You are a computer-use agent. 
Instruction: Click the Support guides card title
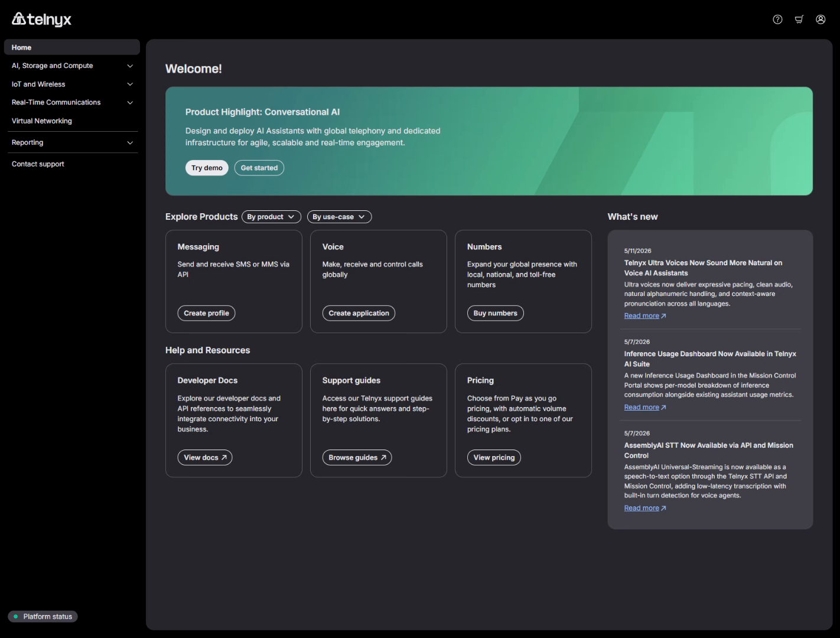coord(351,380)
